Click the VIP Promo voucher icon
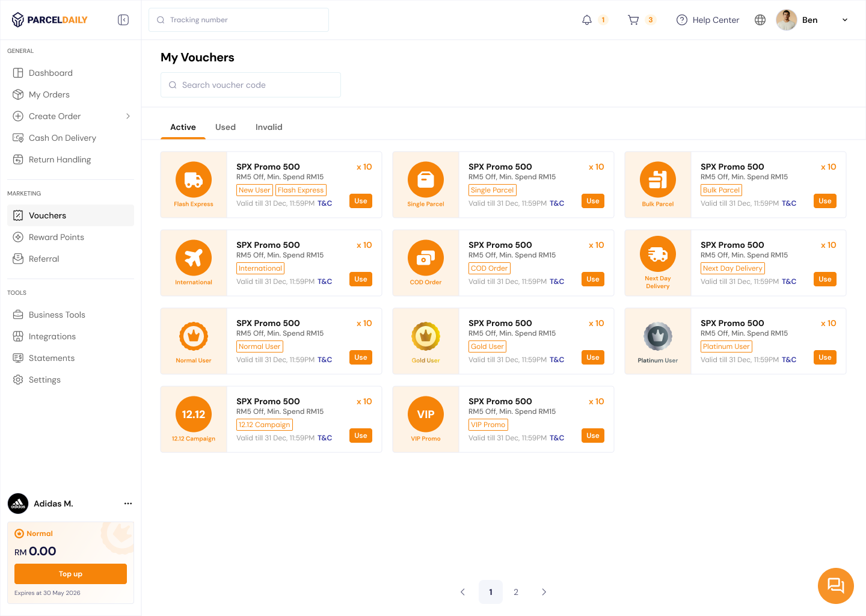 pyautogui.click(x=426, y=414)
